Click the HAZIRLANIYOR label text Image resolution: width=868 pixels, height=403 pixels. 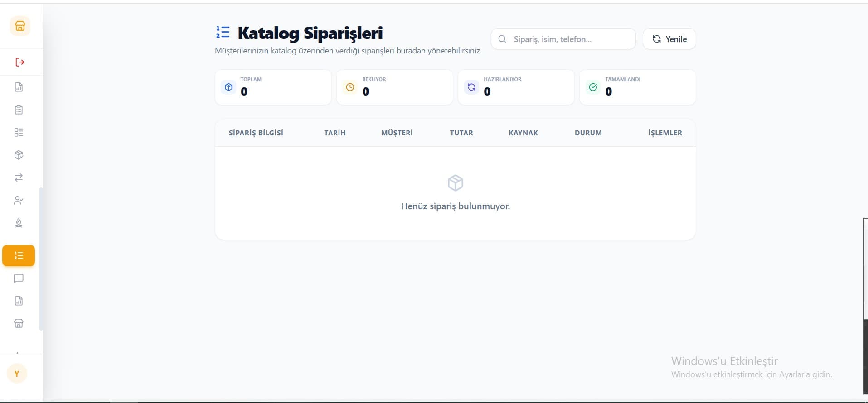pyautogui.click(x=502, y=79)
